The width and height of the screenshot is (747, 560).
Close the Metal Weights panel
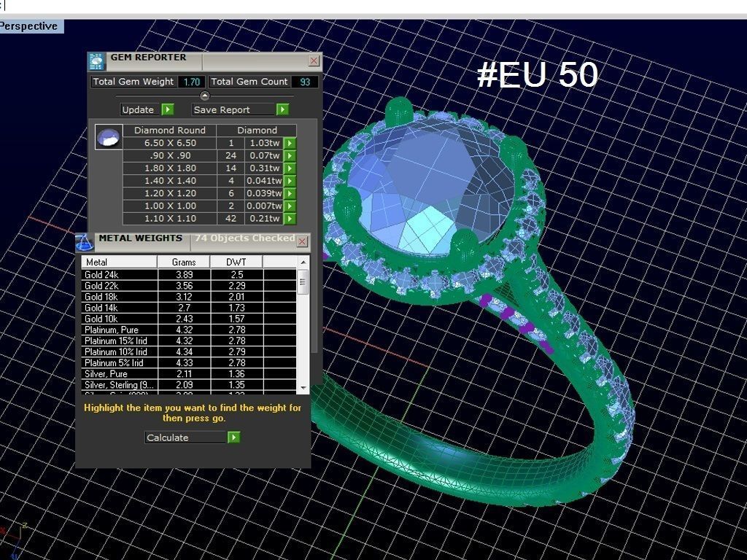point(302,242)
